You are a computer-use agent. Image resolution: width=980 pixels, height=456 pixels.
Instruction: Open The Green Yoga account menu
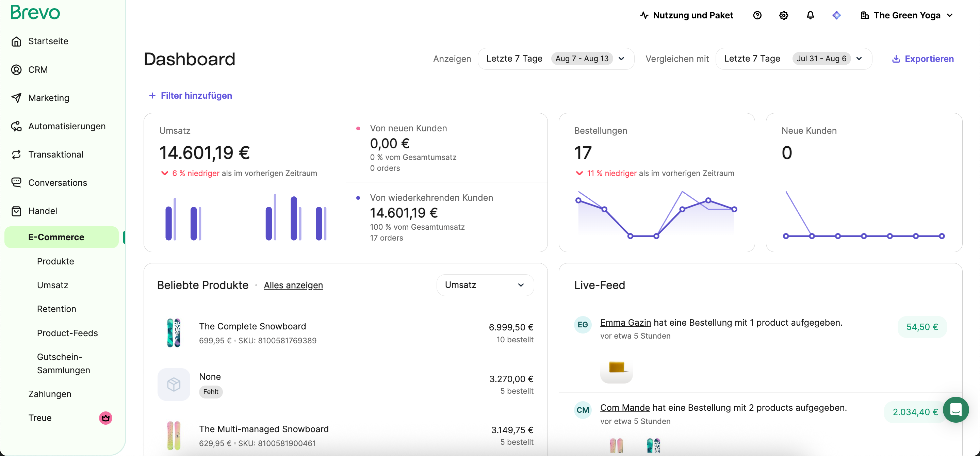coord(907,15)
